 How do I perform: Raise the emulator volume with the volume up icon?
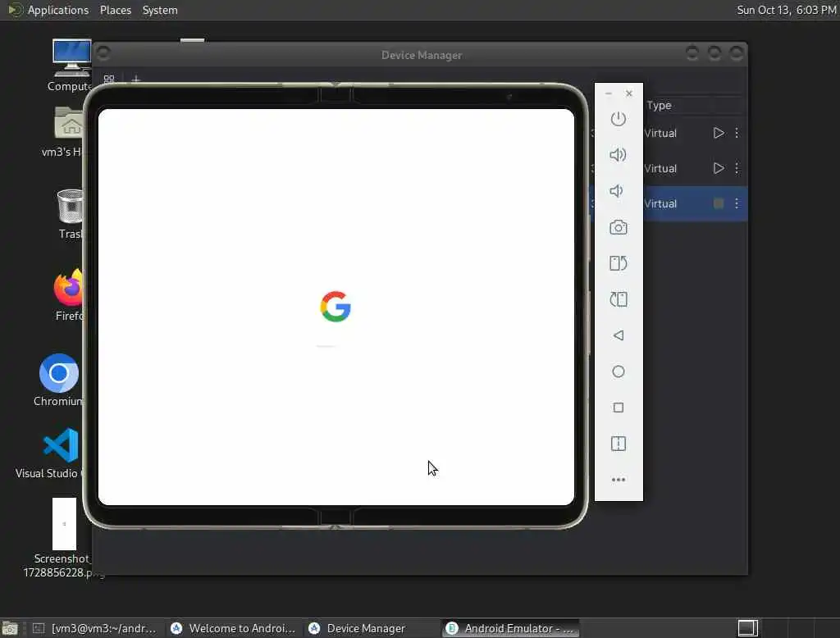(619, 155)
